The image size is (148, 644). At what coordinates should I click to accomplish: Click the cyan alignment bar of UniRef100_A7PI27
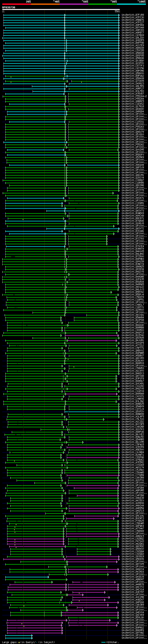point(62,23)
